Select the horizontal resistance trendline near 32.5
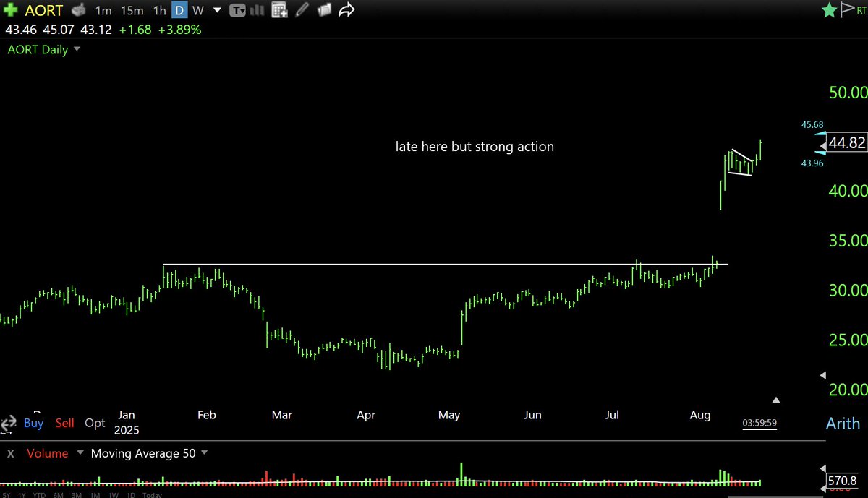The height and width of the screenshot is (498, 868). click(x=445, y=264)
